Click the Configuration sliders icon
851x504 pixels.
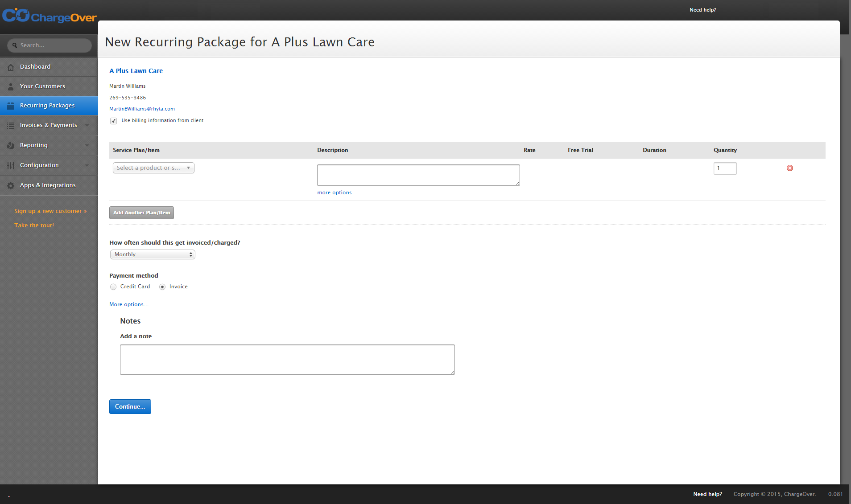11,166
